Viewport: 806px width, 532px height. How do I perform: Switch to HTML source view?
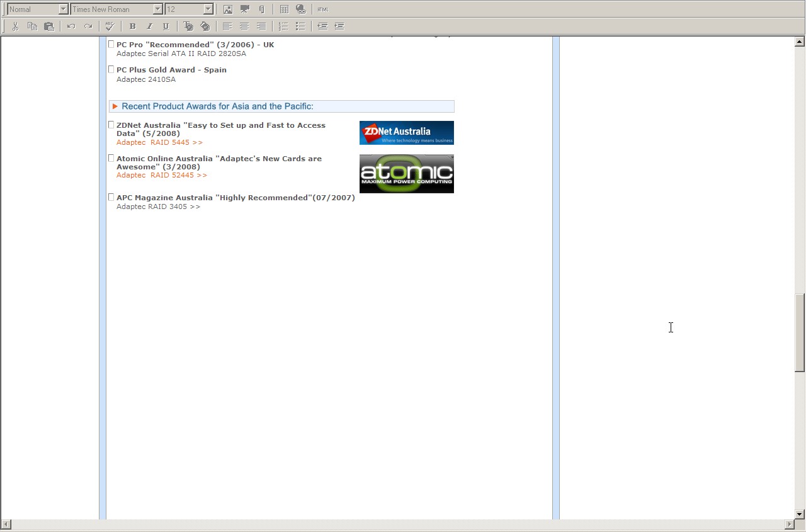pyautogui.click(x=323, y=9)
